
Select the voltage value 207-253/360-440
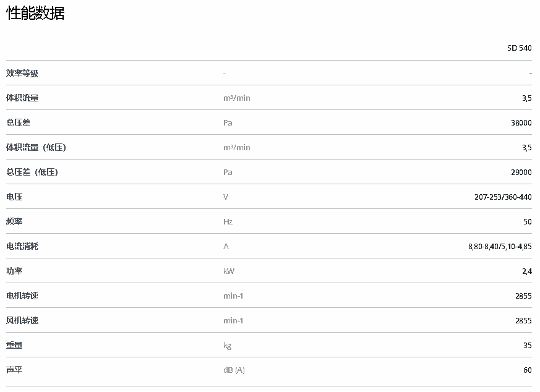tap(503, 197)
